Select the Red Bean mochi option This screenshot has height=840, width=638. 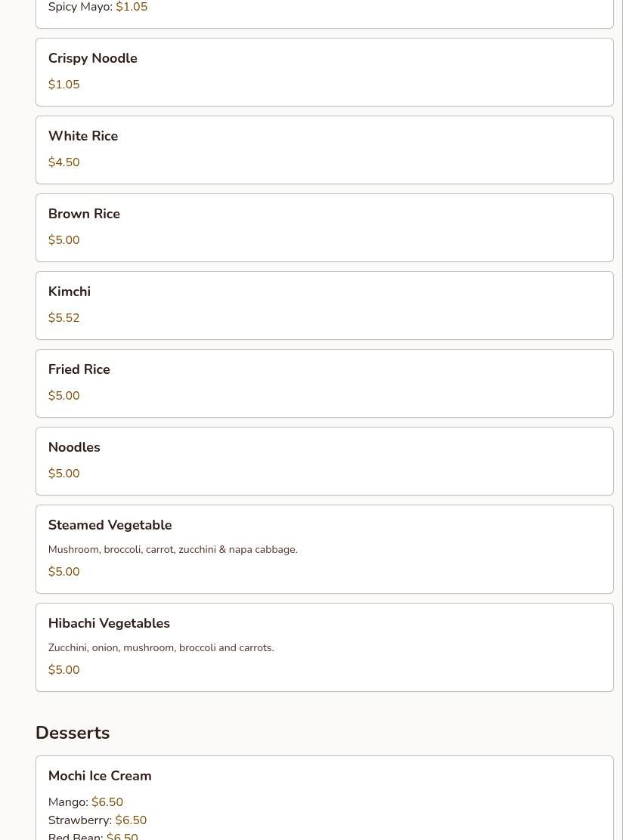pyautogui.click(x=92, y=835)
